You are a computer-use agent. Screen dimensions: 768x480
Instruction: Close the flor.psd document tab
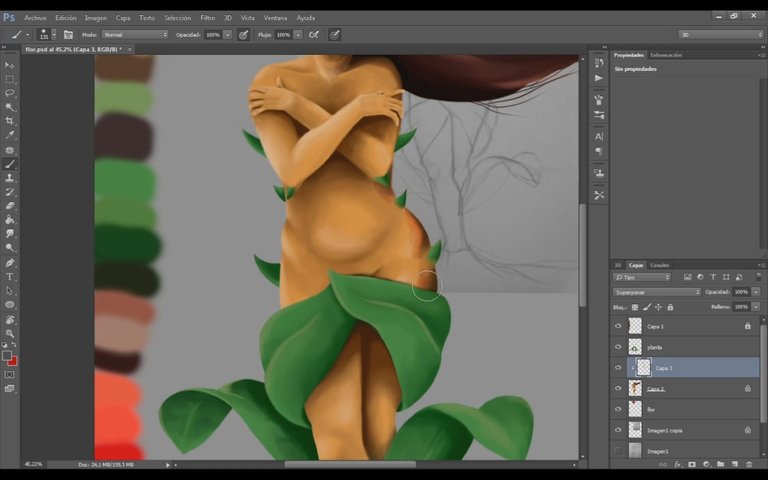point(130,49)
